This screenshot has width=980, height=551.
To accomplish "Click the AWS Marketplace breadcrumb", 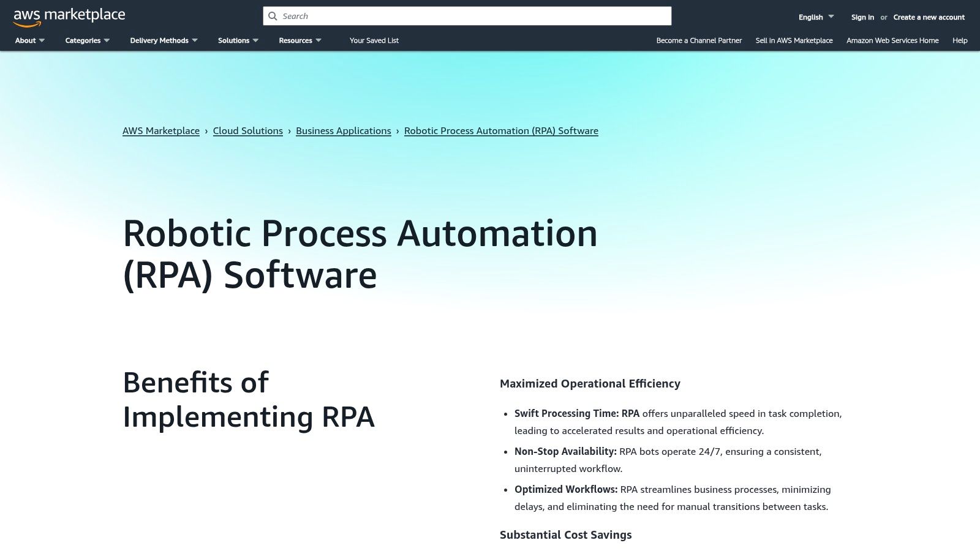I will (x=161, y=130).
